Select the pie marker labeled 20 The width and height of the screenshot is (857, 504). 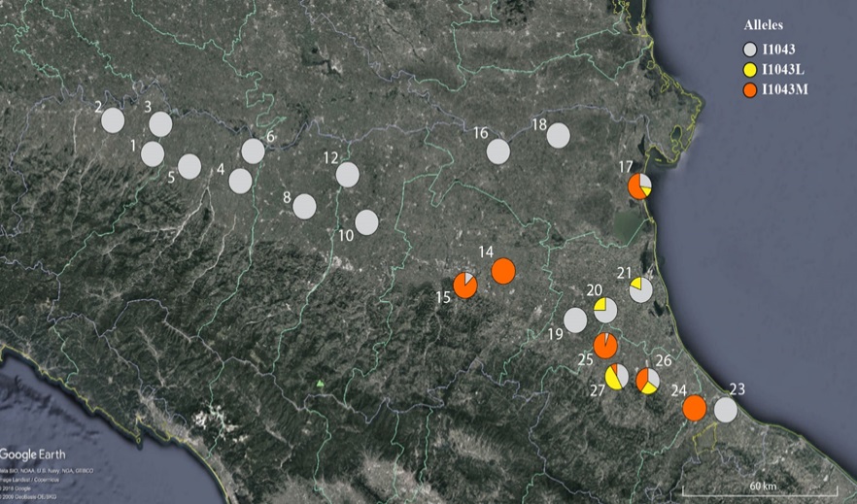(x=605, y=311)
